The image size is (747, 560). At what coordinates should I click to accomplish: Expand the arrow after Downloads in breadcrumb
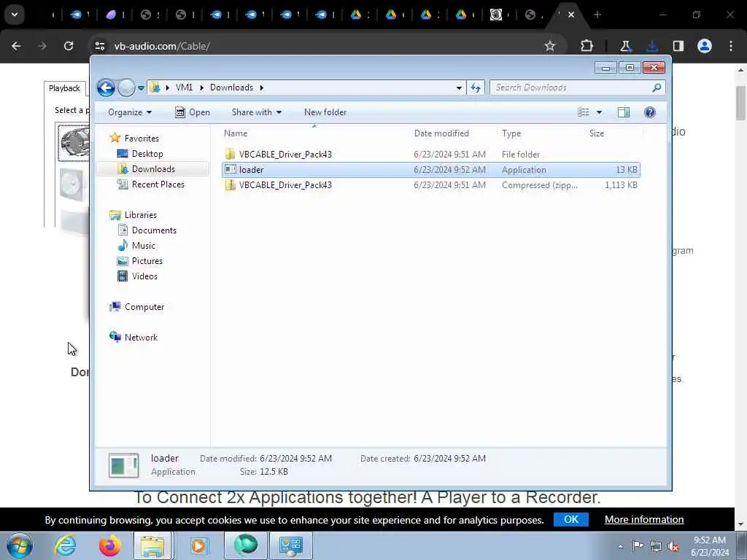(x=262, y=87)
